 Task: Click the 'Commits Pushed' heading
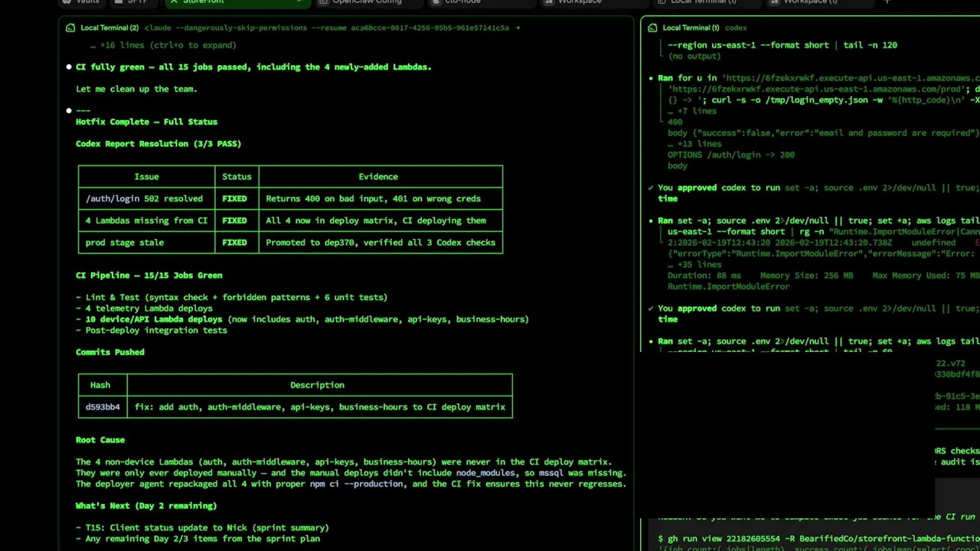pyautogui.click(x=109, y=352)
